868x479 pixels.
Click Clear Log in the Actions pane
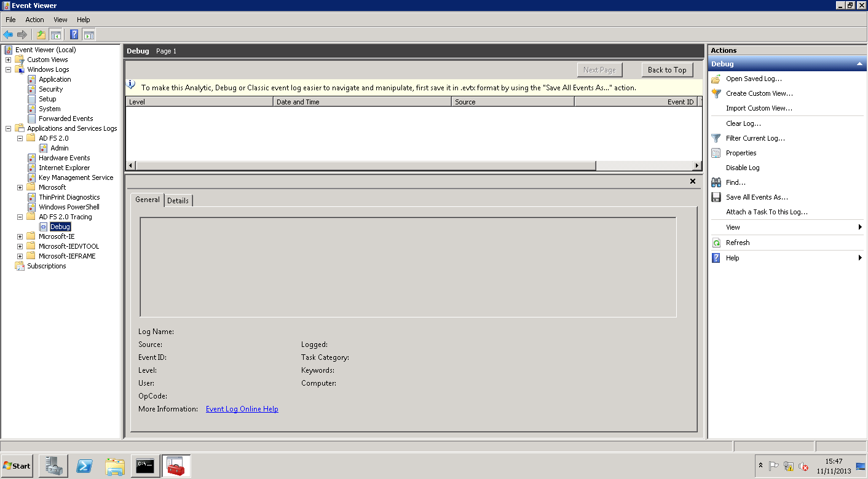[x=743, y=123]
